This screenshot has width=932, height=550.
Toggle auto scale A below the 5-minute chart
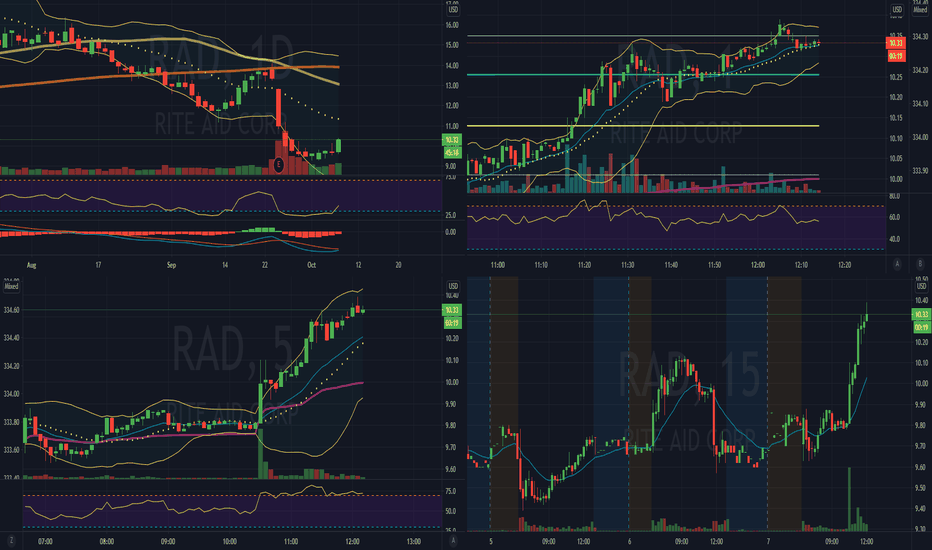point(454,540)
